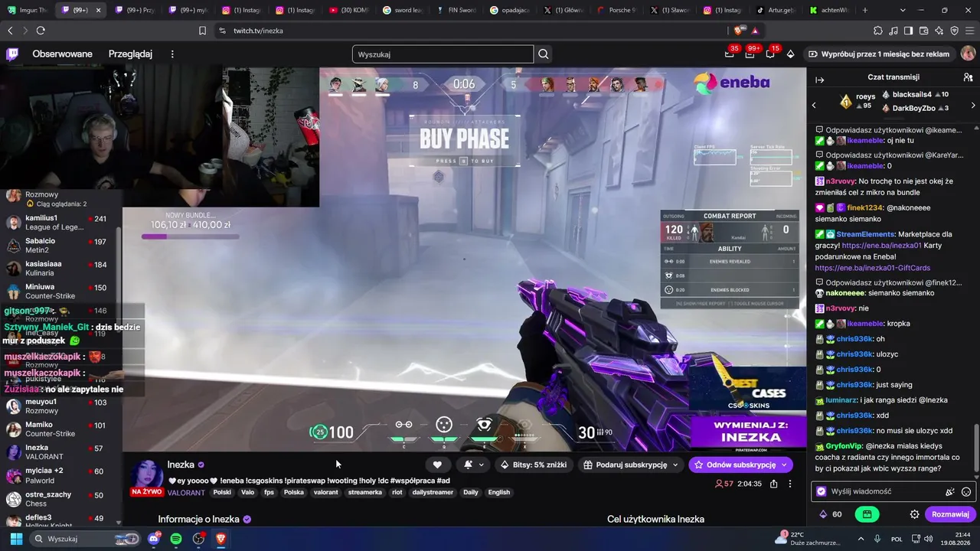Click the streamerka tag
The width and height of the screenshot is (980, 551).
[364, 492]
